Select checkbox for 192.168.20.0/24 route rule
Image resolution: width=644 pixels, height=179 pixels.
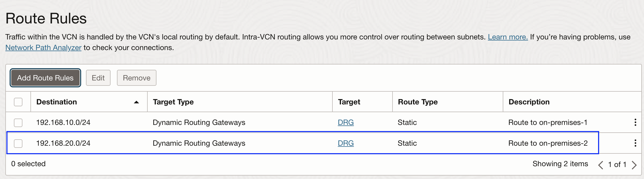[18, 143]
